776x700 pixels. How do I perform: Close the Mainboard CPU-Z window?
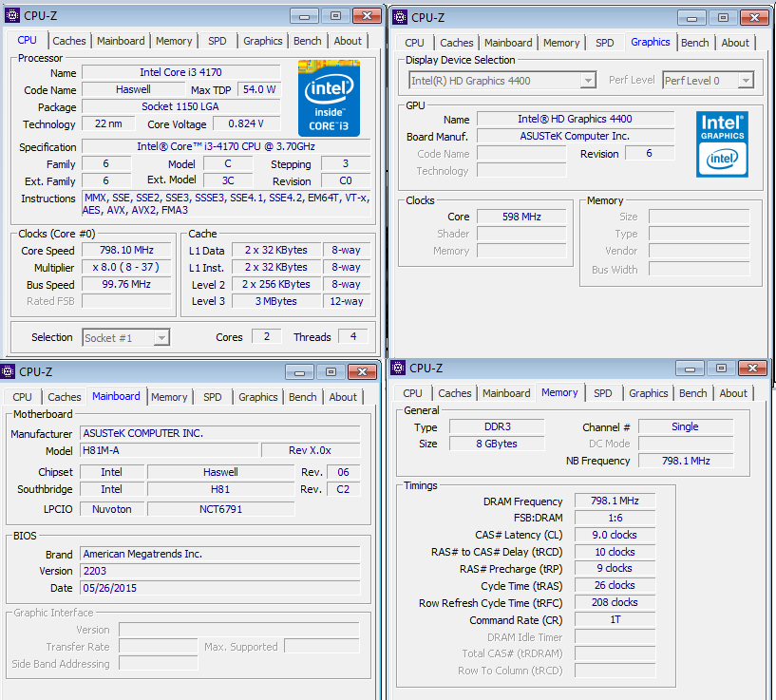362,371
